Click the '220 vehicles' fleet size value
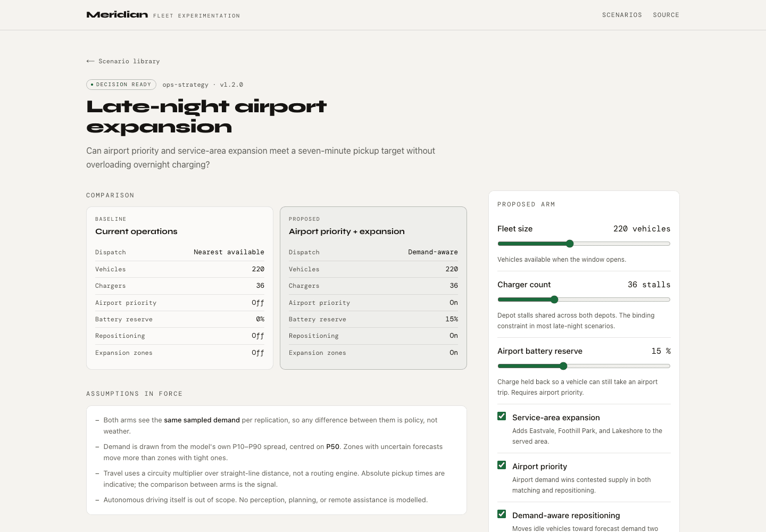Screen dimensions: 766x532 (642, 229)
